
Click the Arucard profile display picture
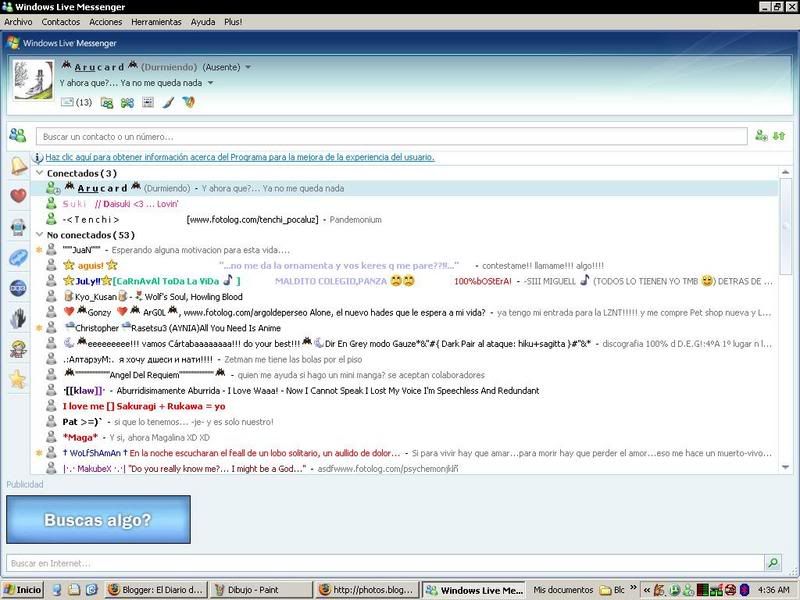[33, 80]
